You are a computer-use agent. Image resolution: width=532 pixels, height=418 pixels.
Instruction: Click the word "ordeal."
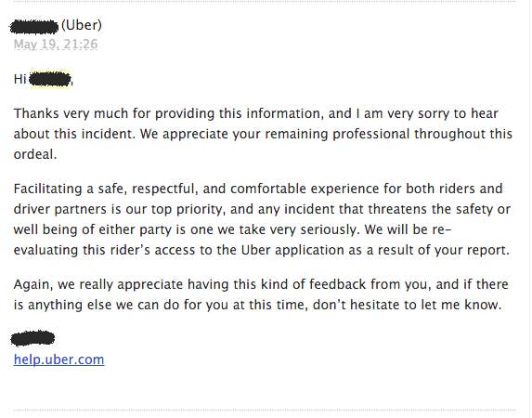coord(35,154)
